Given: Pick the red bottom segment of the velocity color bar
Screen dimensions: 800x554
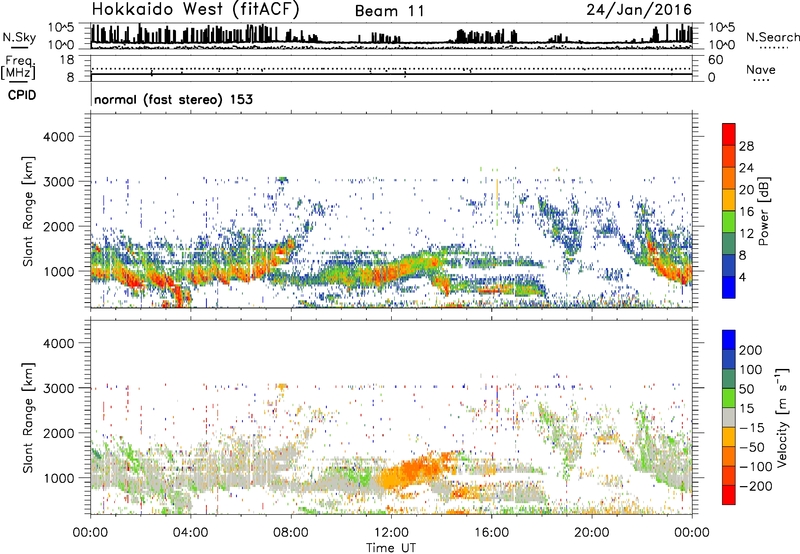Looking at the screenshot, I should 729,495.
